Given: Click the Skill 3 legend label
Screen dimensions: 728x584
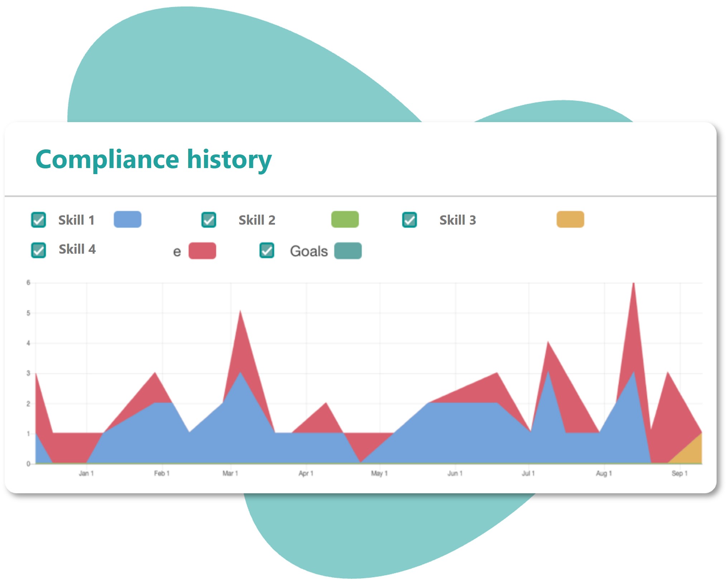Looking at the screenshot, I should [458, 220].
